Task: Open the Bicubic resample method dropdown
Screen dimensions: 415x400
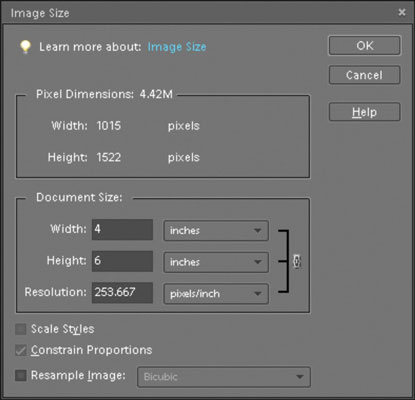Action: click(224, 377)
